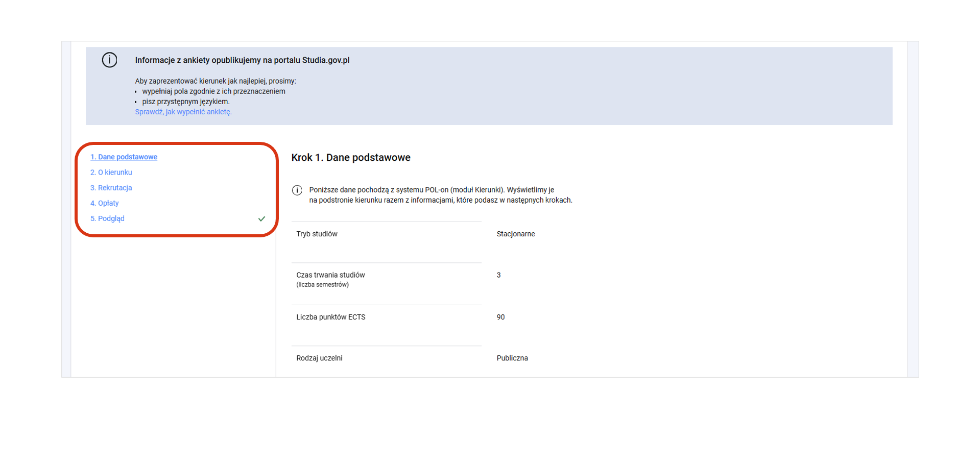Select the 'Stacjonarne' value
The height and width of the screenshot is (466, 980).
click(x=515, y=234)
